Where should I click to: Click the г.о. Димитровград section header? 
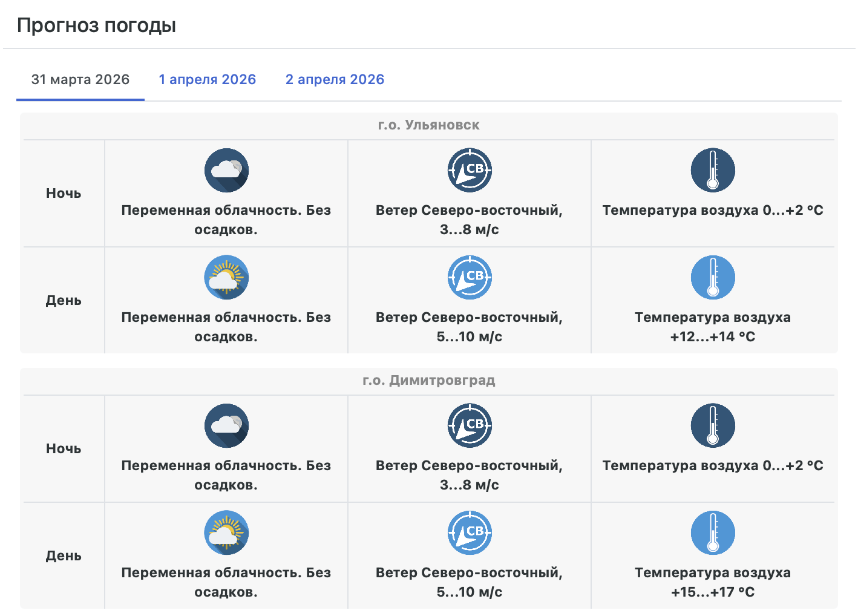pos(428,381)
